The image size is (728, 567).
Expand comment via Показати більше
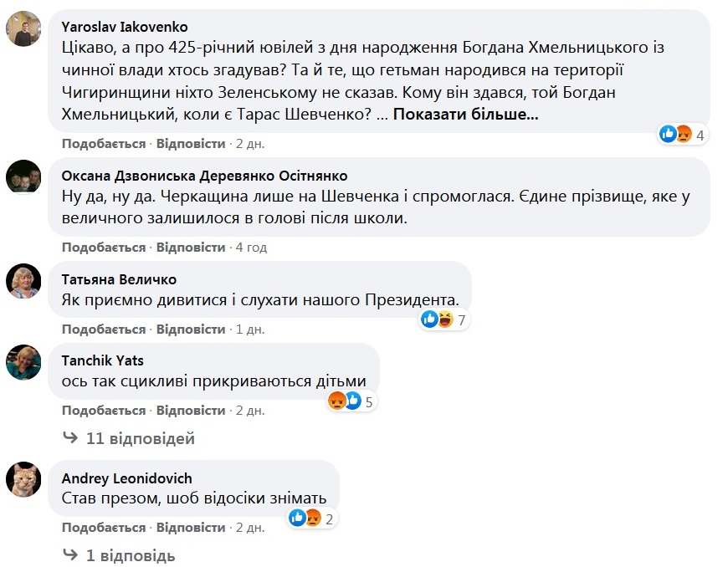[x=465, y=114]
